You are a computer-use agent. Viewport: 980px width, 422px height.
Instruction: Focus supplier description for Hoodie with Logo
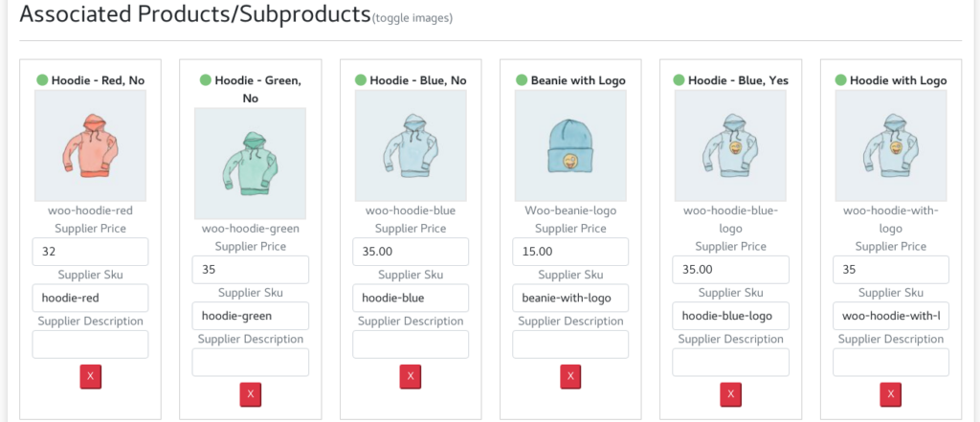coord(891,362)
